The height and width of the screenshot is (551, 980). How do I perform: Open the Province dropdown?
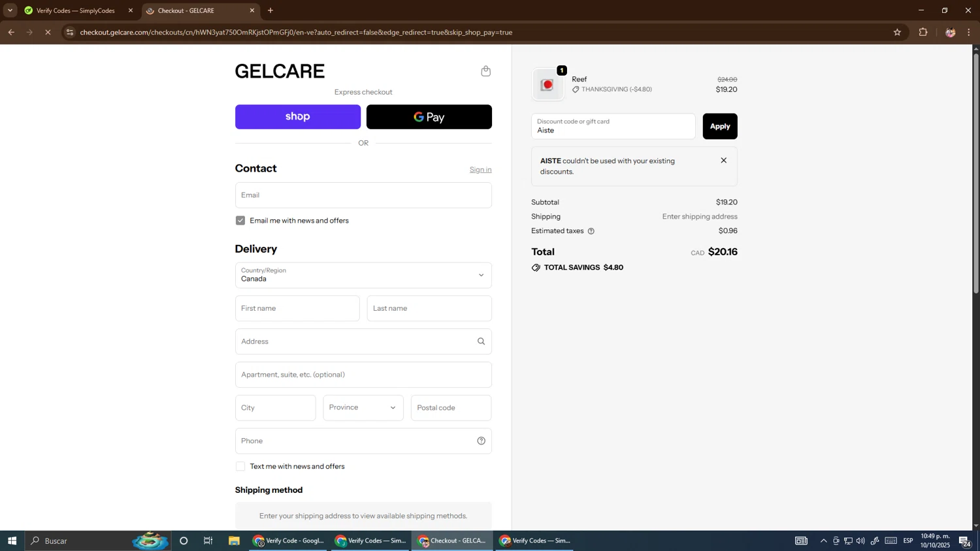point(363,408)
